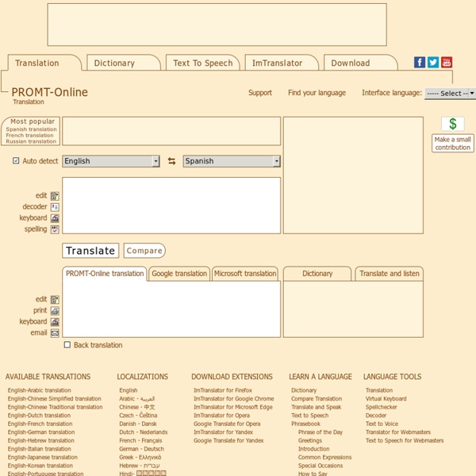Open the spelling checker icon

click(55, 229)
